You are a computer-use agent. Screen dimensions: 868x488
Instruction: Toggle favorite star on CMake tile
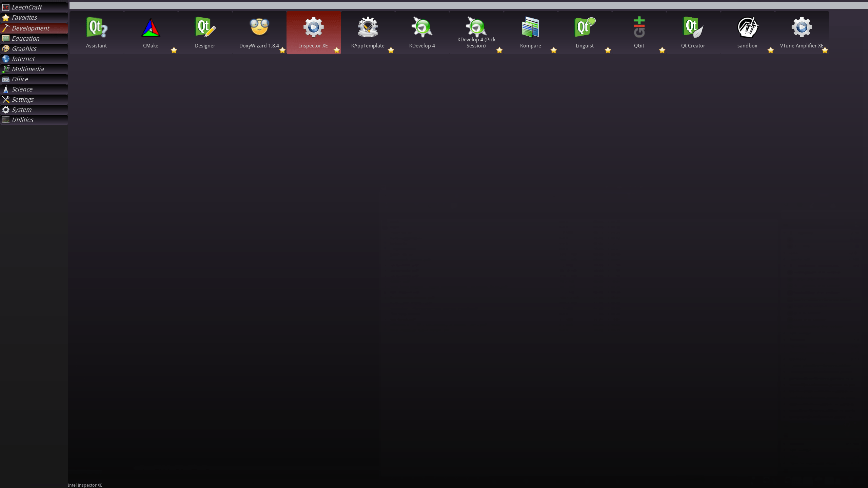pos(174,50)
